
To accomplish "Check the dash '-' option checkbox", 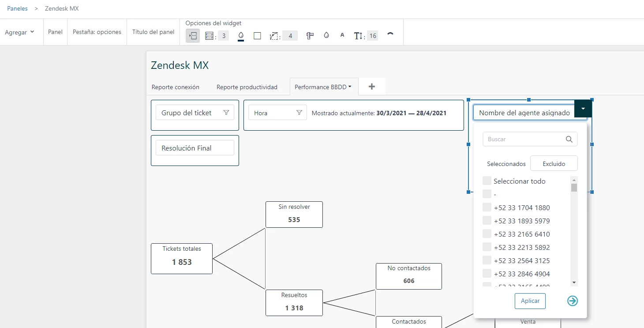I will (x=487, y=194).
